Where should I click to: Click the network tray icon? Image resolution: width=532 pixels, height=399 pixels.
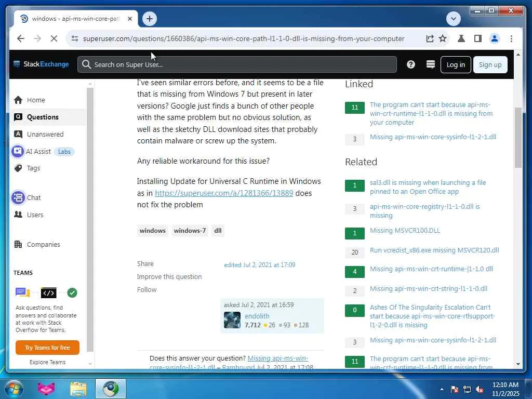tap(467, 389)
